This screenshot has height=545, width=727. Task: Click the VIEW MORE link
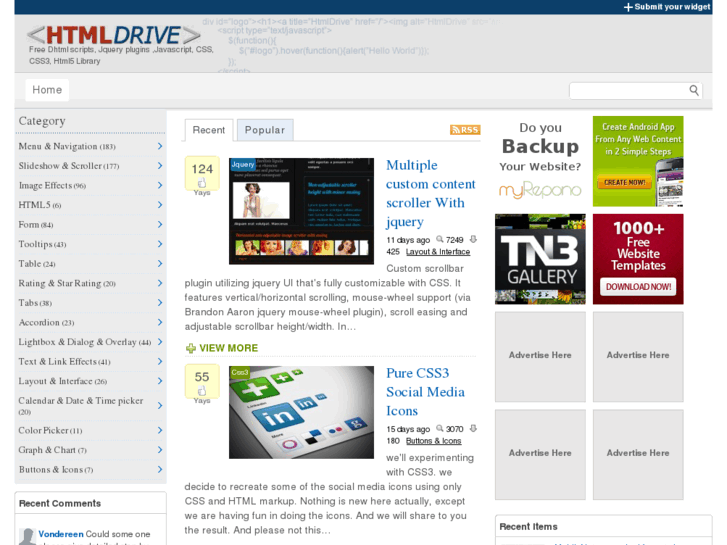point(229,348)
